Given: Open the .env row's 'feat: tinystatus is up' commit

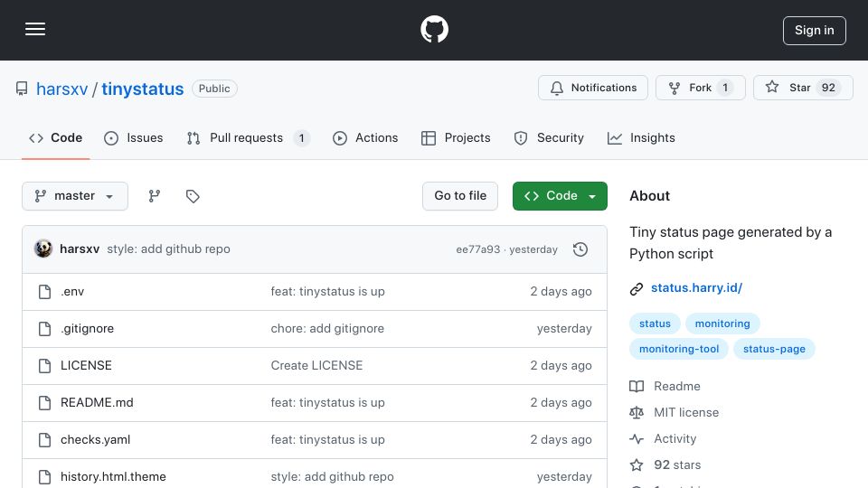Looking at the screenshot, I should point(327,292).
